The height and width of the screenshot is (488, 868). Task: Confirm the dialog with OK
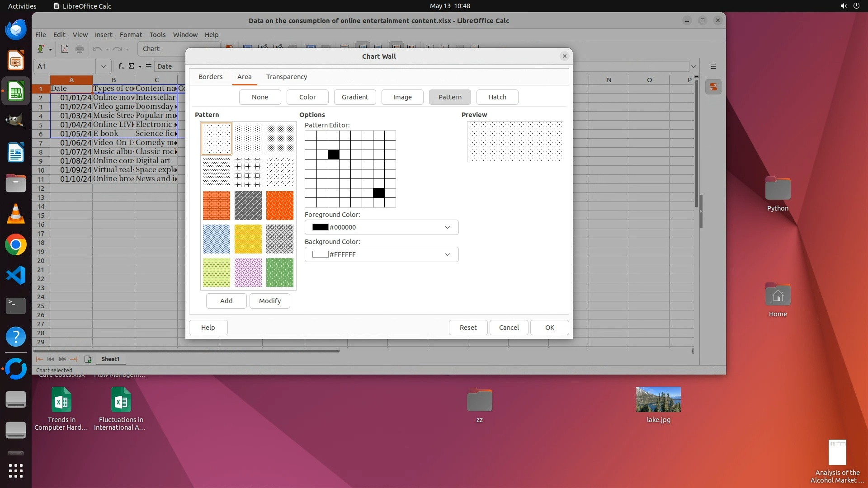tap(549, 328)
